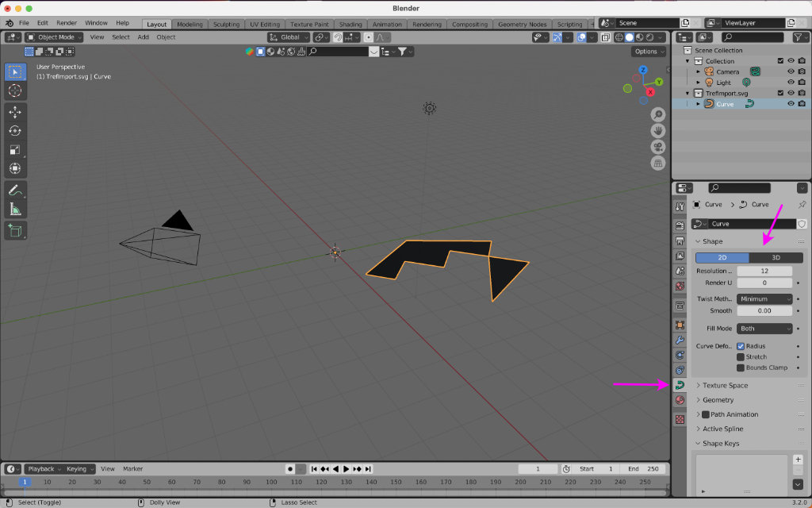Activate the Measure tool
812x508 pixels.
click(15, 210)
